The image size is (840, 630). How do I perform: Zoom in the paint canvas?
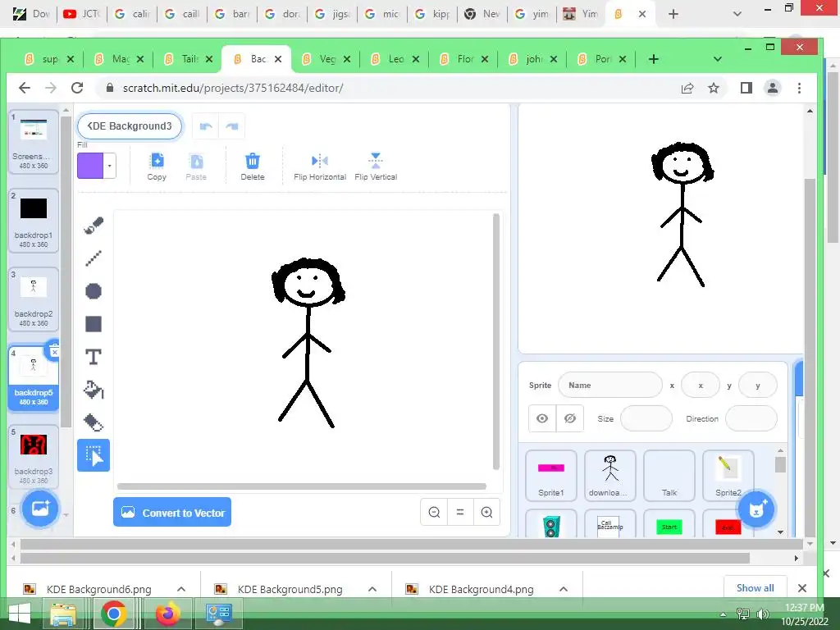point(486,512)
